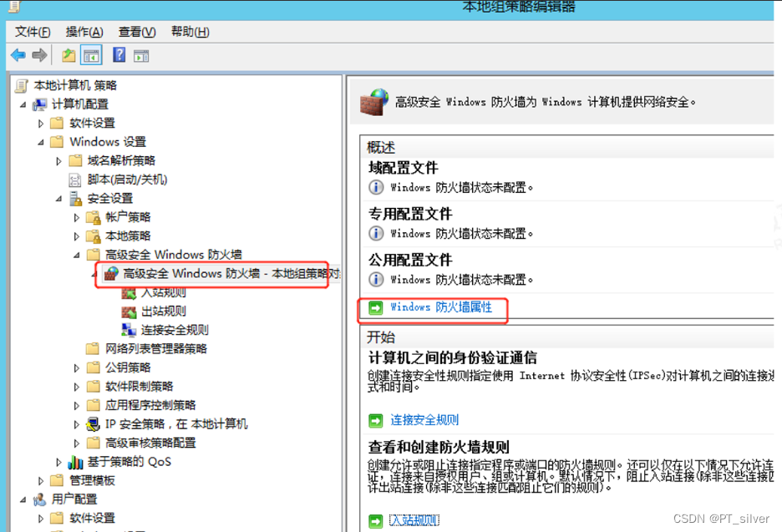The width and height of the screenshot is (782, 532).
Task: Collapse the Windows 设置 node
Action: (x=41, y=143)
